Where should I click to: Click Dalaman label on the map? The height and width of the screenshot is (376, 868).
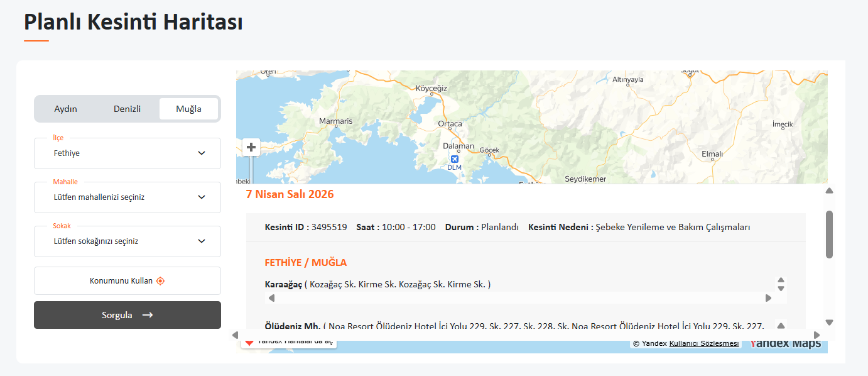458,146
